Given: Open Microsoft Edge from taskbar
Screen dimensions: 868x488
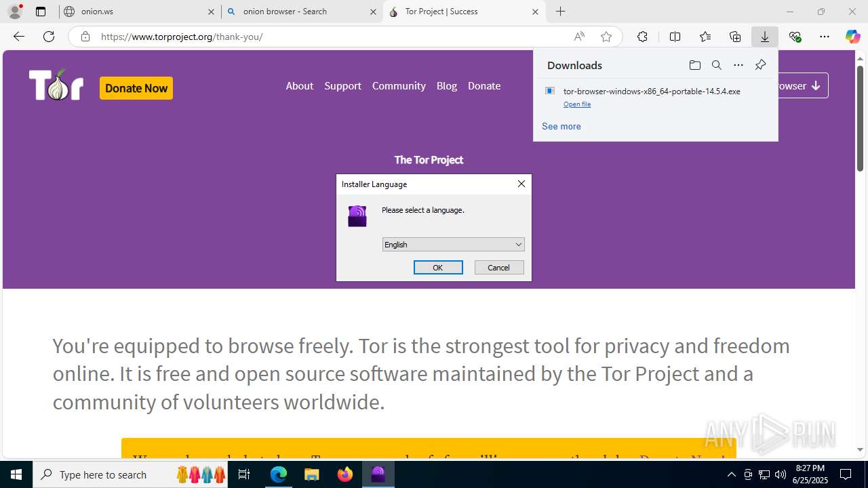Looking at the screenshot, I should 279,474.
